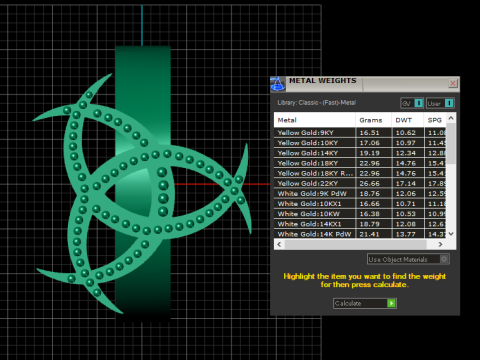Viewport: 480px width, 360px height.
Task: Select the White Gold:14K PdW row
Action: coord(360,234)
